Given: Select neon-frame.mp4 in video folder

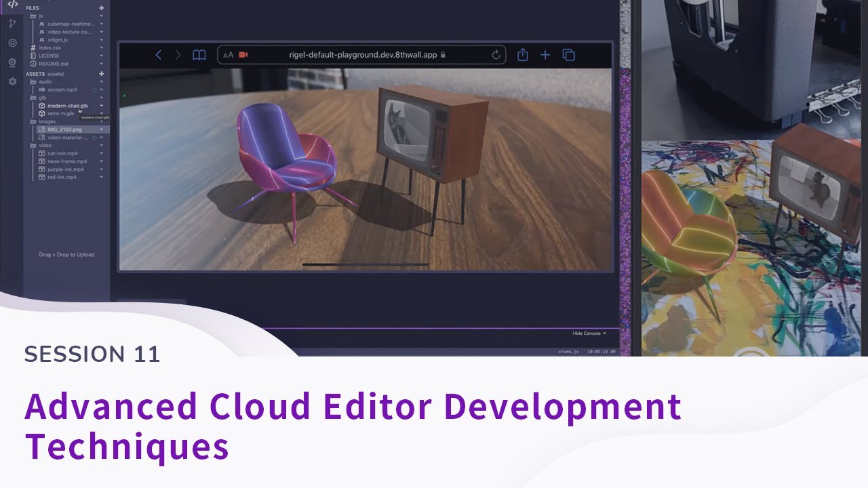Looking at the screenshot, I should (67, 161).
